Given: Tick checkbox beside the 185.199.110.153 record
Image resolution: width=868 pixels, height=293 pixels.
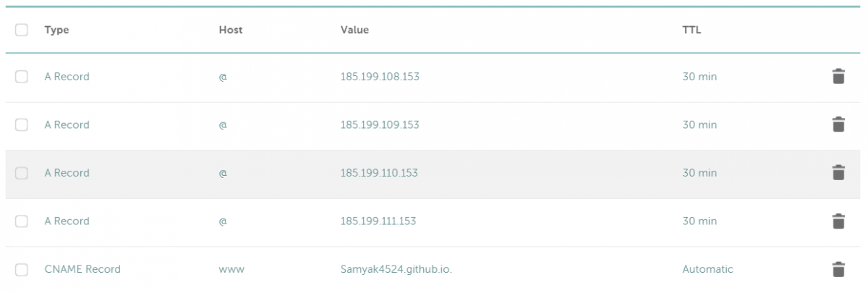Looking at the screenshot, I should click(x=22, y=173).
